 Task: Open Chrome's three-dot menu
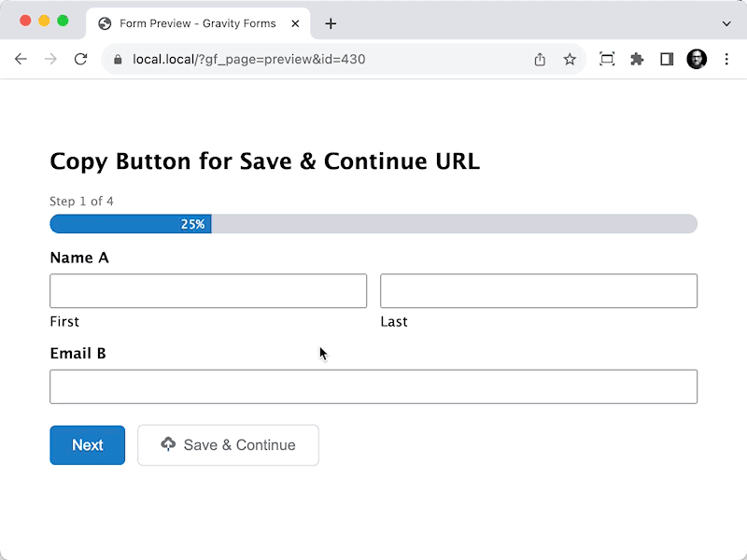coord(726,59)
